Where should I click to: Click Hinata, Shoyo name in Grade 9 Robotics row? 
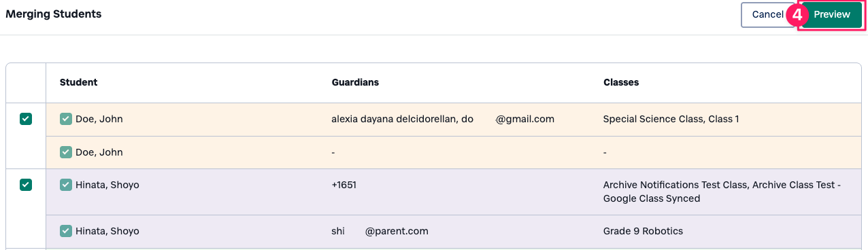107,231
